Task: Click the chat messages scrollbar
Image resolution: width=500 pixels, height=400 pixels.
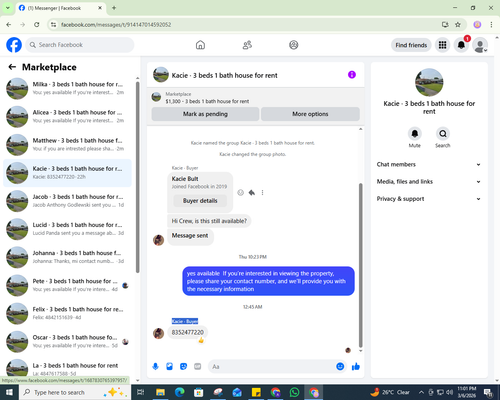Action: (360, 265)
